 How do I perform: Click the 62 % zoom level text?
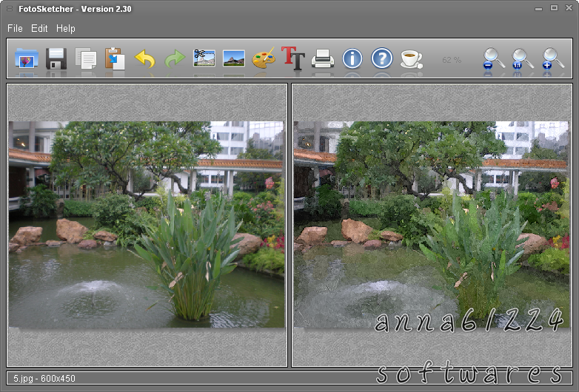coord(452,60)
